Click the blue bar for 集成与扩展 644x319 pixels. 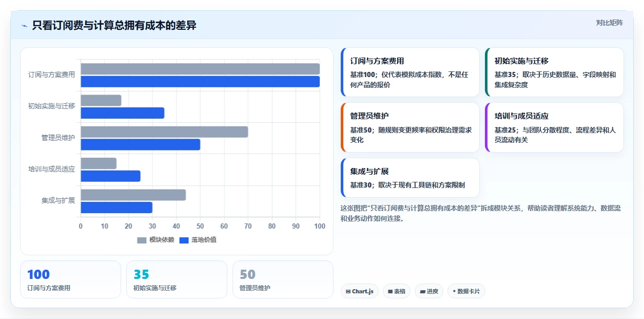[116, 208]
